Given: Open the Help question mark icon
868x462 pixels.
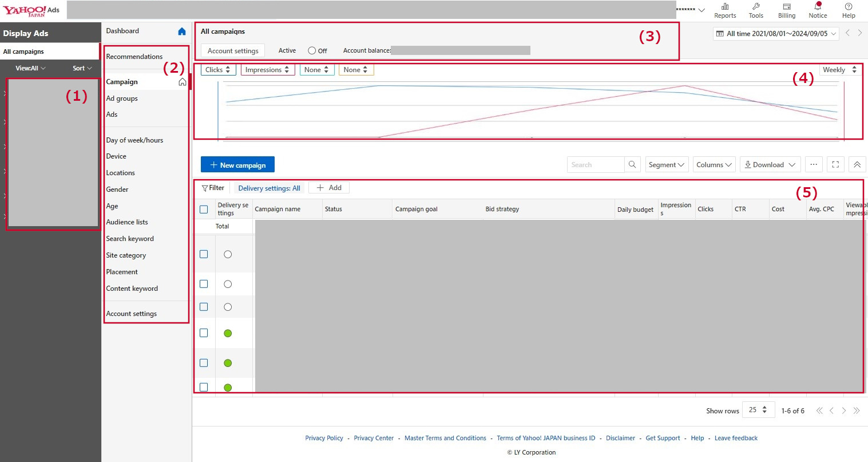Looking at the screenshot, I should click(x=849, y=7).
